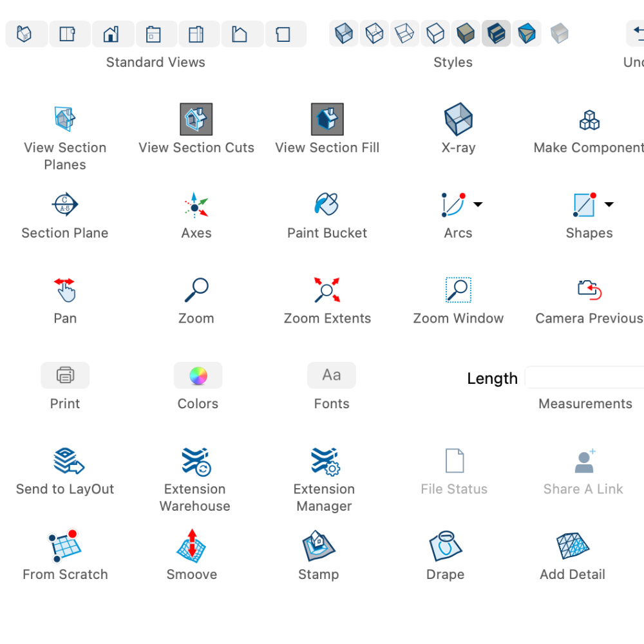
Task: Switch to Wireframe style
Action: 404,33
